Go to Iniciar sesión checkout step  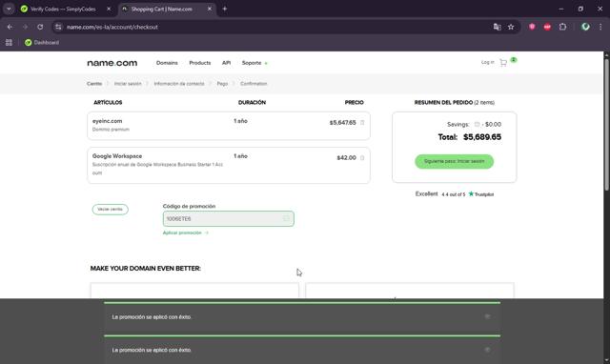[128, 84]
